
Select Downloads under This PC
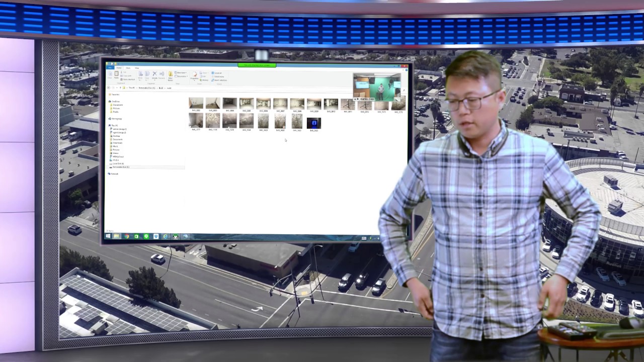pyautogui.click(x=117, y=143)
